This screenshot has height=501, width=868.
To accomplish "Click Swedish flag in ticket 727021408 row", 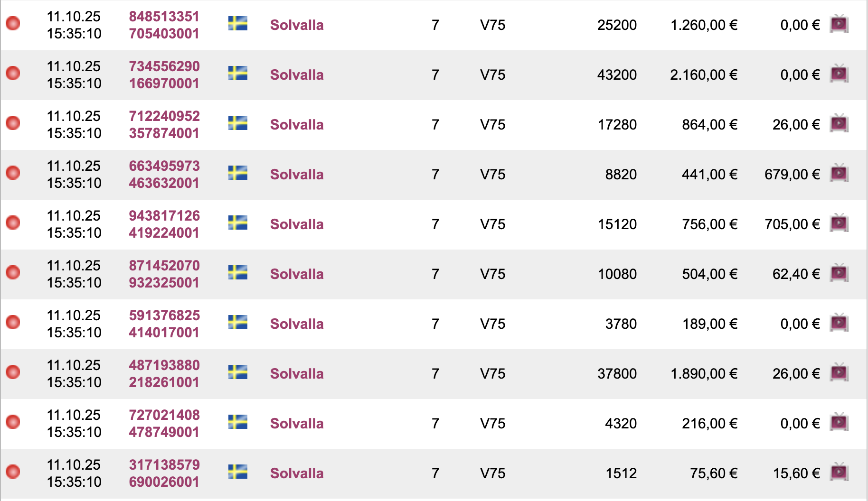I will [x=238, y=422].
